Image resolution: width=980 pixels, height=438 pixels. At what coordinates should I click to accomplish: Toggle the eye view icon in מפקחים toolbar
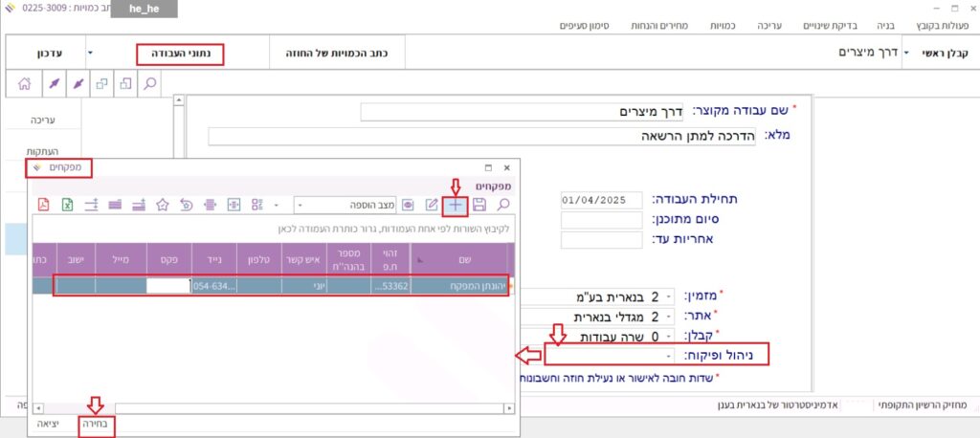[408, 204]
